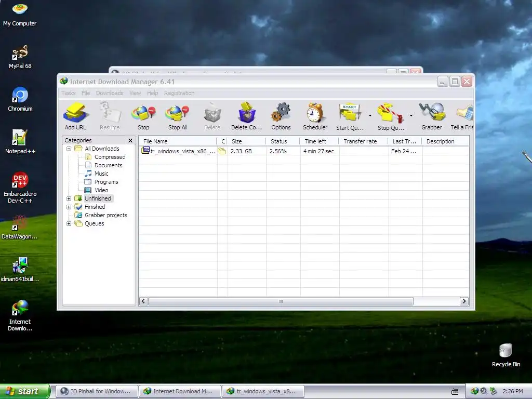This screenshot has width=532, height=399.
Task: Expand the Finished tree node
Action: 69,207
